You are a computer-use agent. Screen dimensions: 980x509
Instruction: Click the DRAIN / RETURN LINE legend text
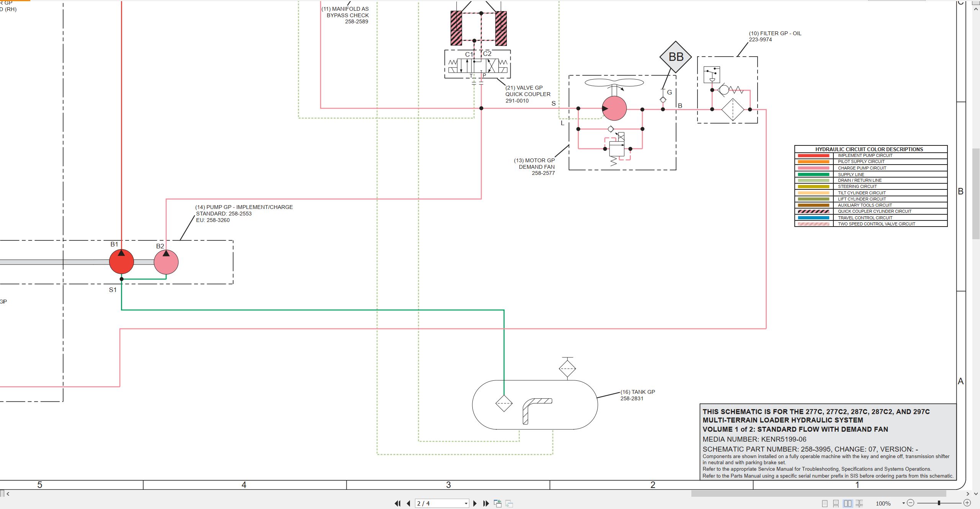pyautogui.click(x=860, y=180)
